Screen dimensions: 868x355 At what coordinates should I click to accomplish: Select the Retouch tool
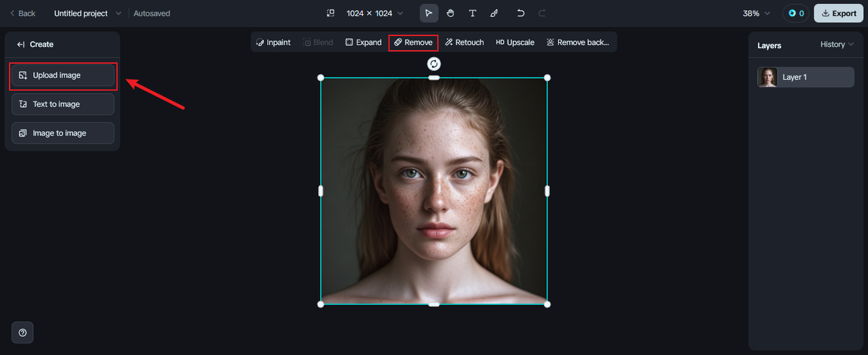(x=465, y=42)
